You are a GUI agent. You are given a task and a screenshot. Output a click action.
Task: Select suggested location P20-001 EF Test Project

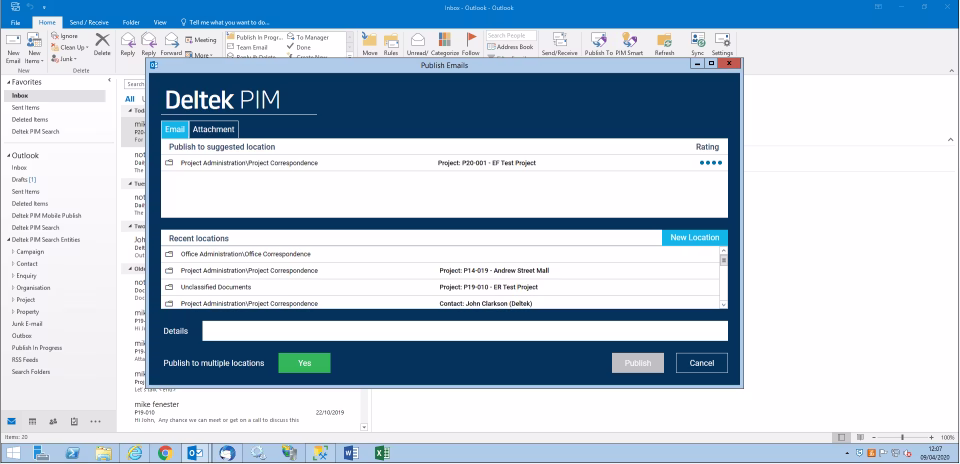(x=444, y=163)
